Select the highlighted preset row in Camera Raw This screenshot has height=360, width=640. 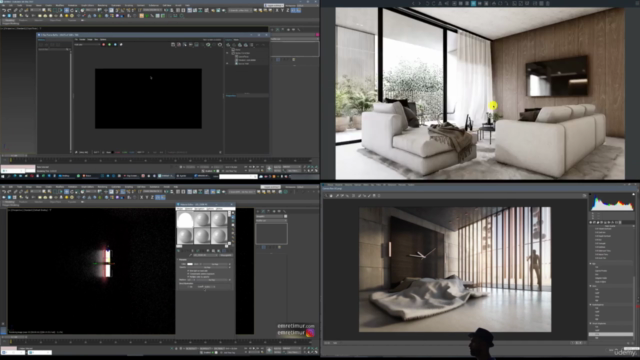pyautogui.click(x=611, y=334)
